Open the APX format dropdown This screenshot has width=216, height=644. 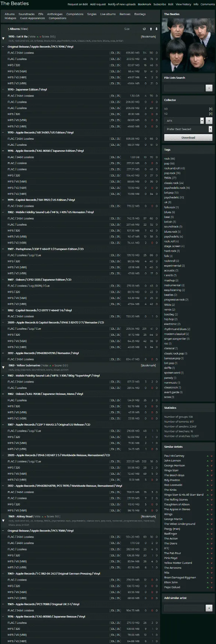point(202,121)
